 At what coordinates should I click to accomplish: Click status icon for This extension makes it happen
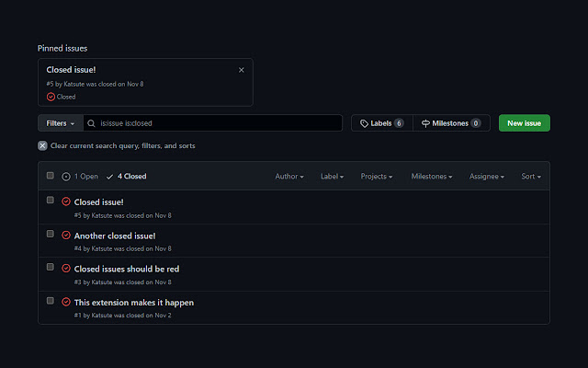pyautogui.click(x=66, y=302)
